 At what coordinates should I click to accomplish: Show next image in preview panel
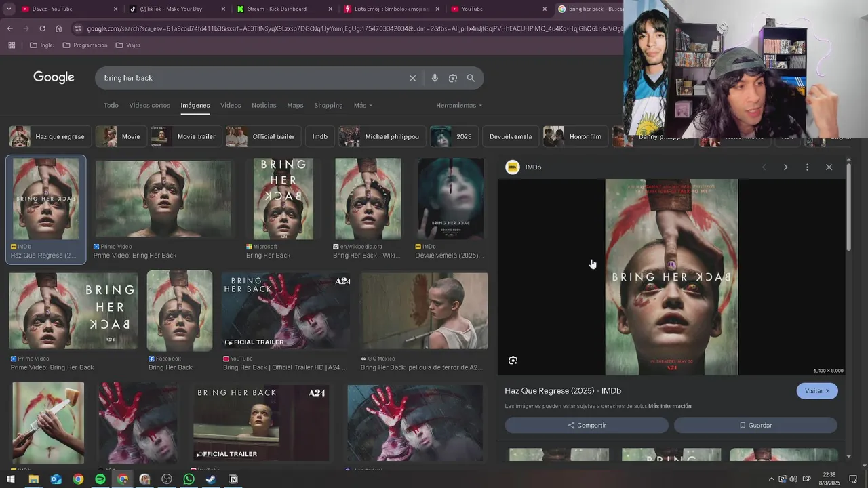tap(785, 167)
